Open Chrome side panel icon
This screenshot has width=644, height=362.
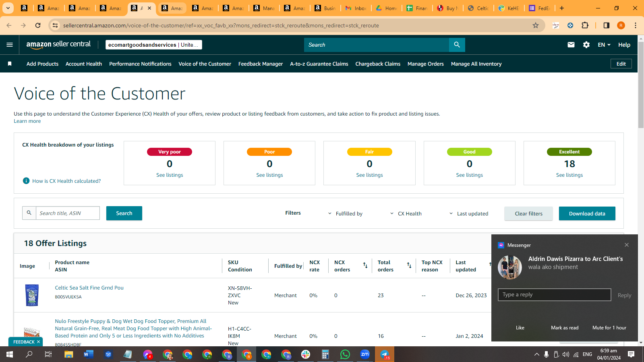pos(607,25)
